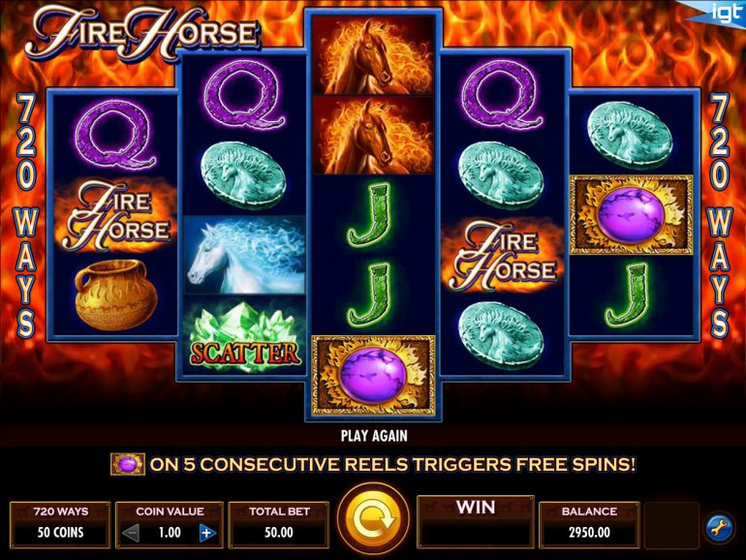Image resolution: width=746 pixels, height=560 pixels.
Task: Click the Total Bet 50.00 box
Action: (279, 524)
